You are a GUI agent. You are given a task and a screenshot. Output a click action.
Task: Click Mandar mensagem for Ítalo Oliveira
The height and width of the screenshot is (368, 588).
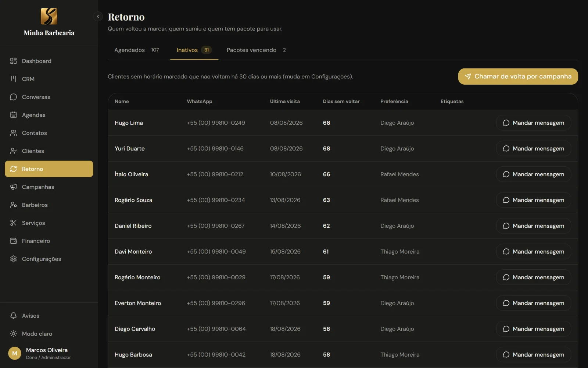[x=534, y=174]
